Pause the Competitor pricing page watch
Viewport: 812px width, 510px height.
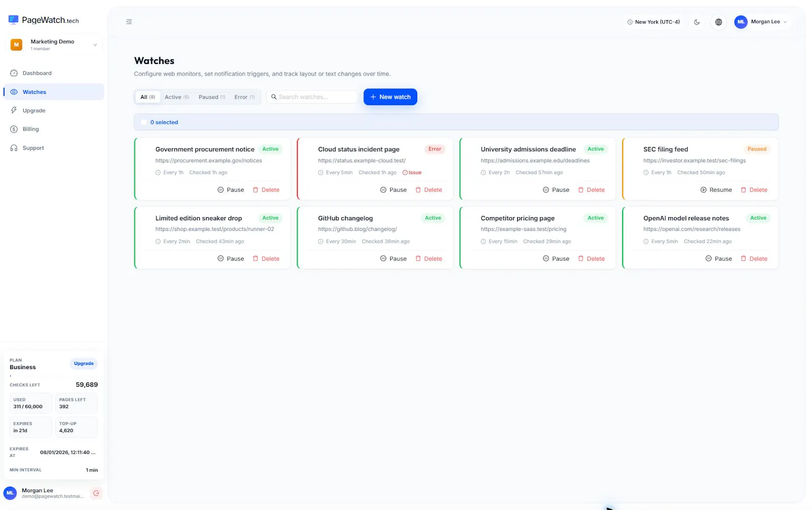556,259
